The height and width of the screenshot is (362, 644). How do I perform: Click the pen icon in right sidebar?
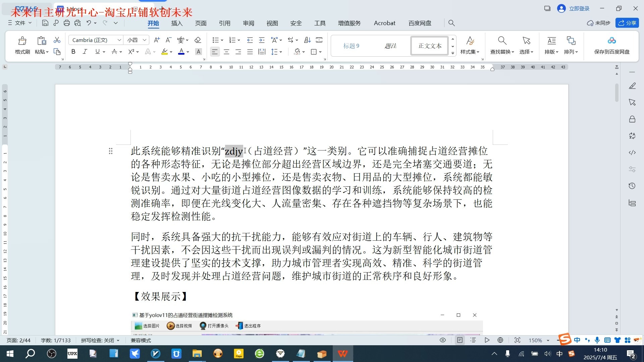click(x=632, y=86)
